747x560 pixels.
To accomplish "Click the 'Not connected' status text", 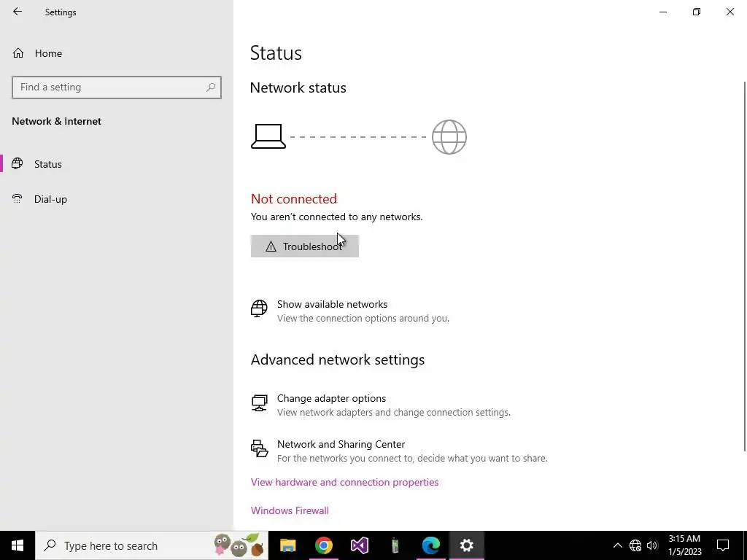I will click(294, 199).
